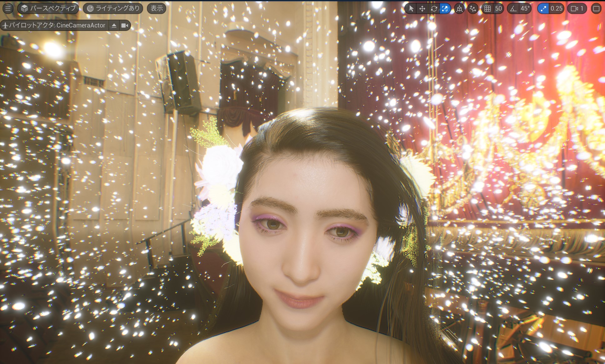Open the viewport options hamburger menu
Image resolution: width=605 pixels, height=364 pixels.
8,8
